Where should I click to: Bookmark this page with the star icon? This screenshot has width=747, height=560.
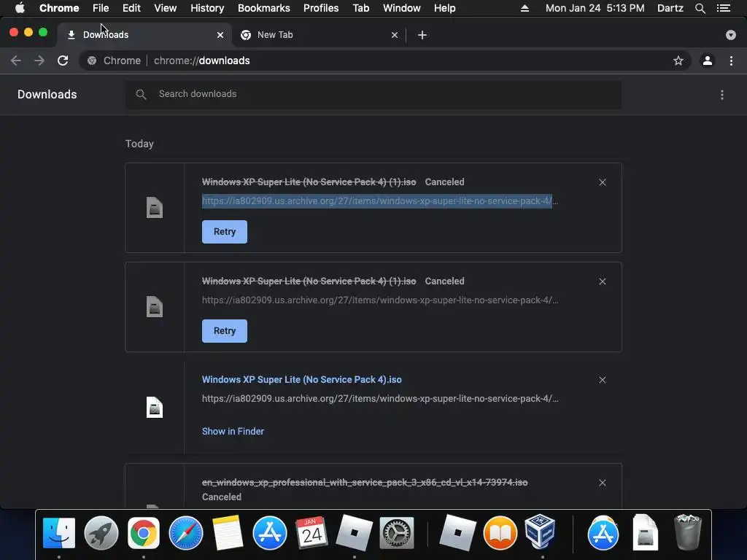(x=678, y=61)
